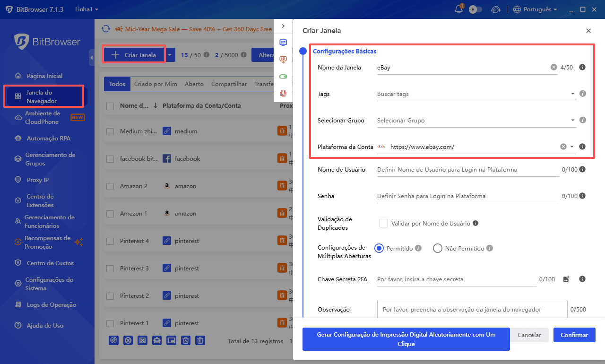
Task: Check the facebook bit... row checkbox
Action: (x=110, y=159)
